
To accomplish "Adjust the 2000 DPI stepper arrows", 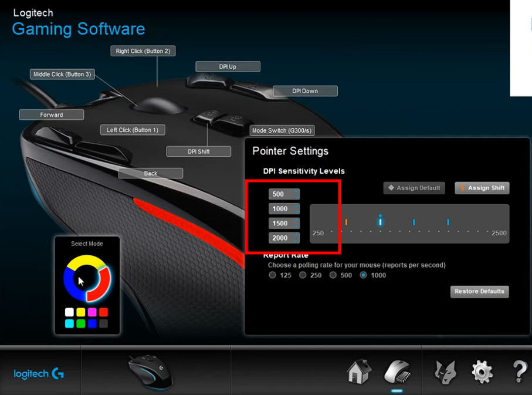I will coord(296,238).
